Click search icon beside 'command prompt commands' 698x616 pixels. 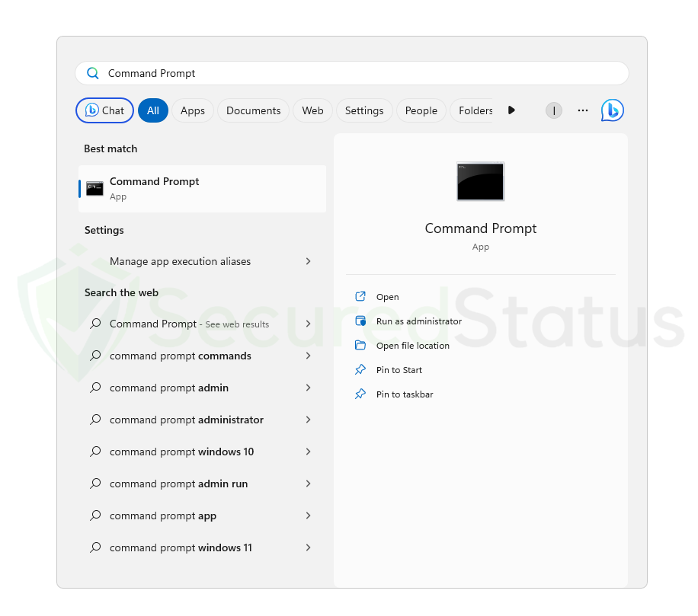coord(95,356)
